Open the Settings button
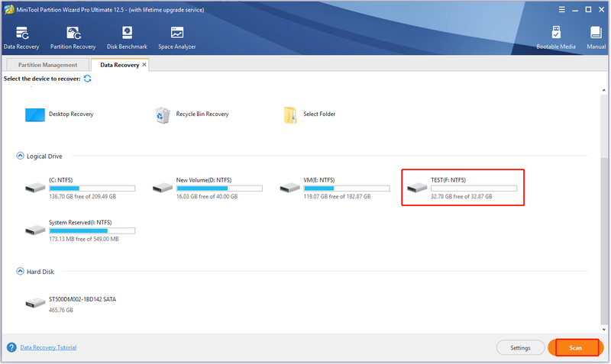This screenshot has width=611, height=364. tap(520, 348)
